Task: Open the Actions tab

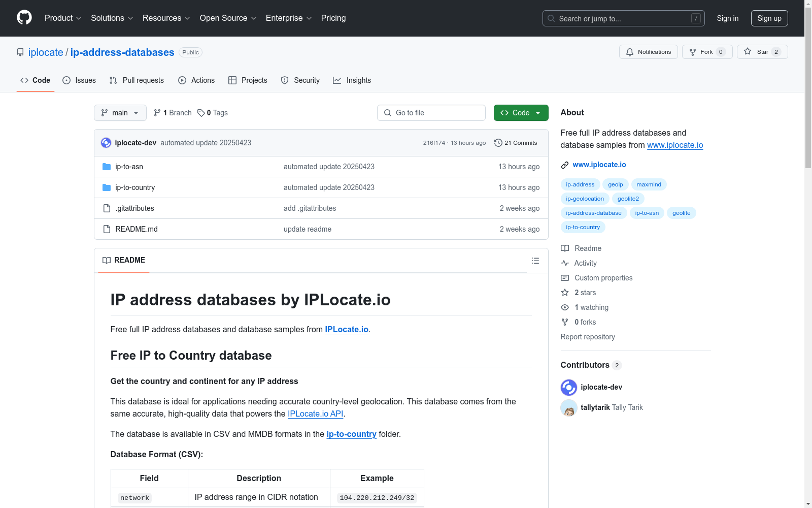Action: click(x=196, y=80)
